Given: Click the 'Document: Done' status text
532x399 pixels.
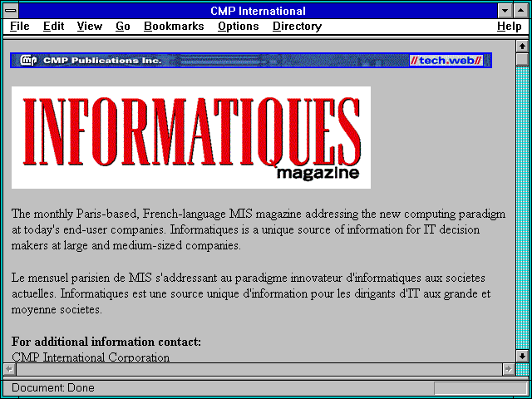Looking at the screenshot, I should coord(53,387).
